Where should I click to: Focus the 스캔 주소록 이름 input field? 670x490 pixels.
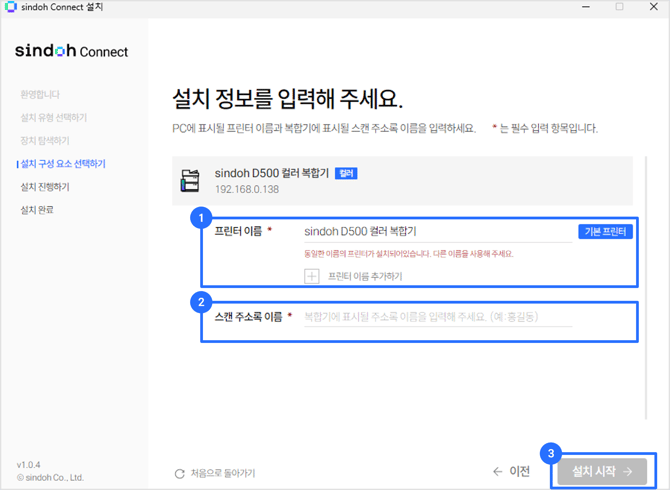pyautogui.click(x=438, y=317)
